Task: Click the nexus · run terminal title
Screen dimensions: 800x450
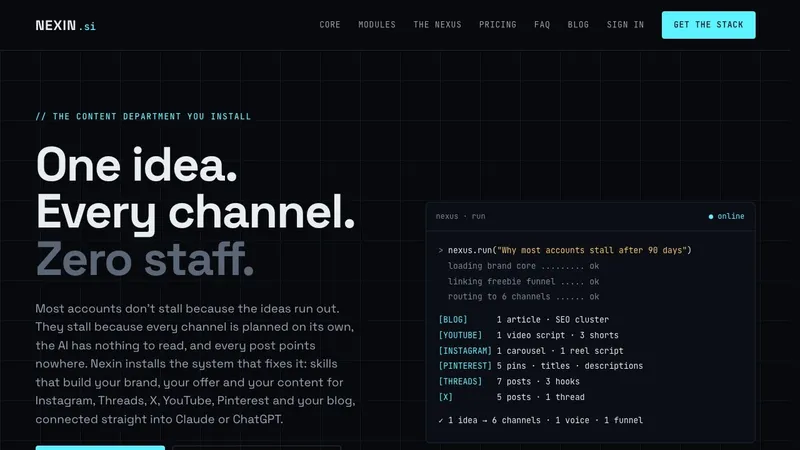Action: point(460,216)
